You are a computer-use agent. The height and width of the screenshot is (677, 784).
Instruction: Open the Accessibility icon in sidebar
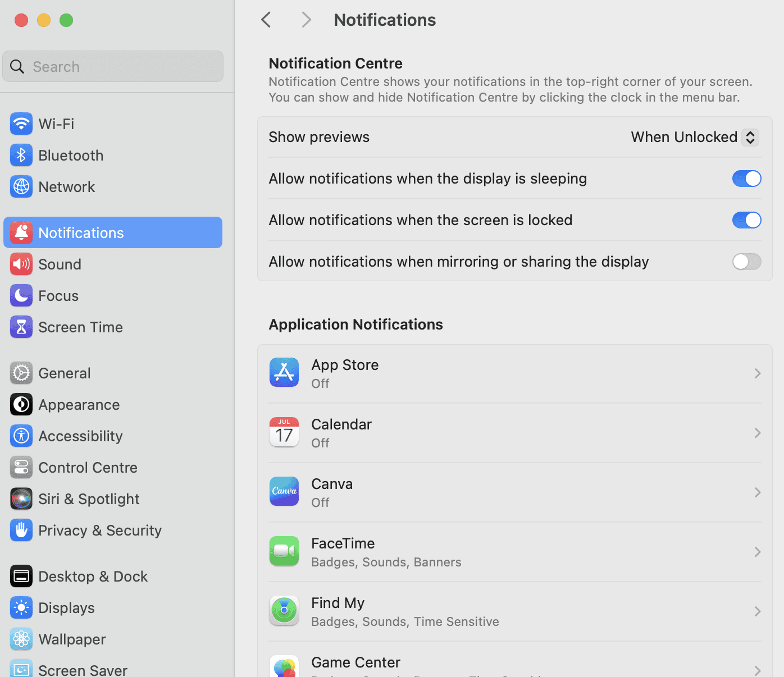pyautogui.click(x=21, y=436)
